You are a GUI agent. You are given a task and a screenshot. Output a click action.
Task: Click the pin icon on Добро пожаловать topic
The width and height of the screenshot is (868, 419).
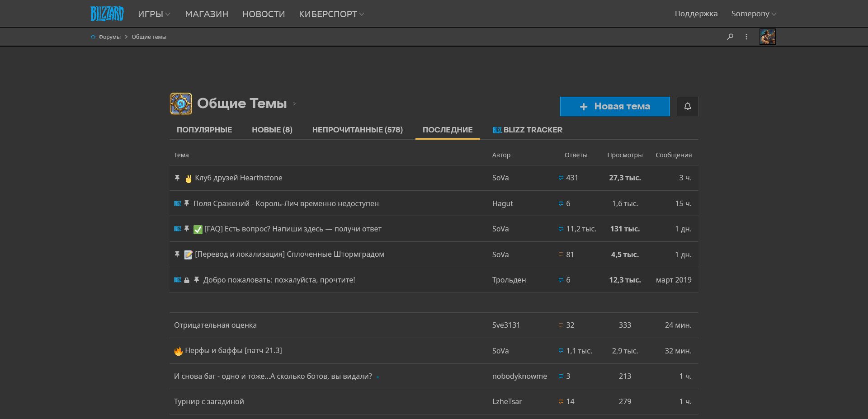(196, 280)
